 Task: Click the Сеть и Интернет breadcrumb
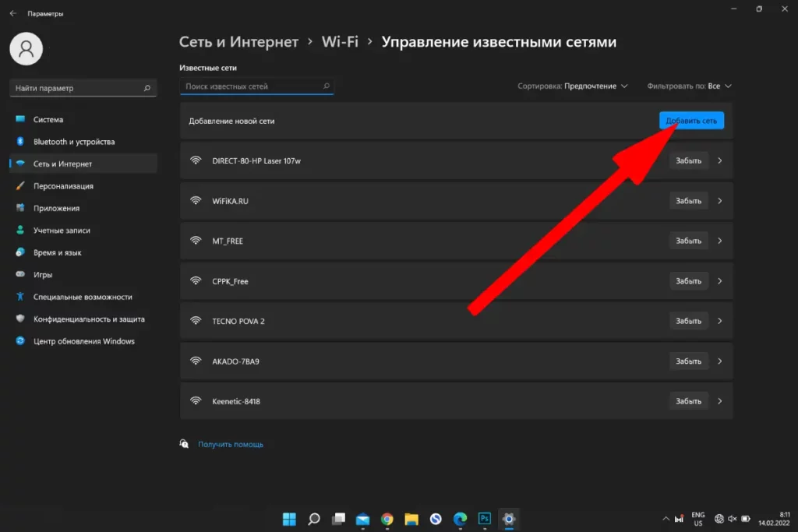click(238, 42)
